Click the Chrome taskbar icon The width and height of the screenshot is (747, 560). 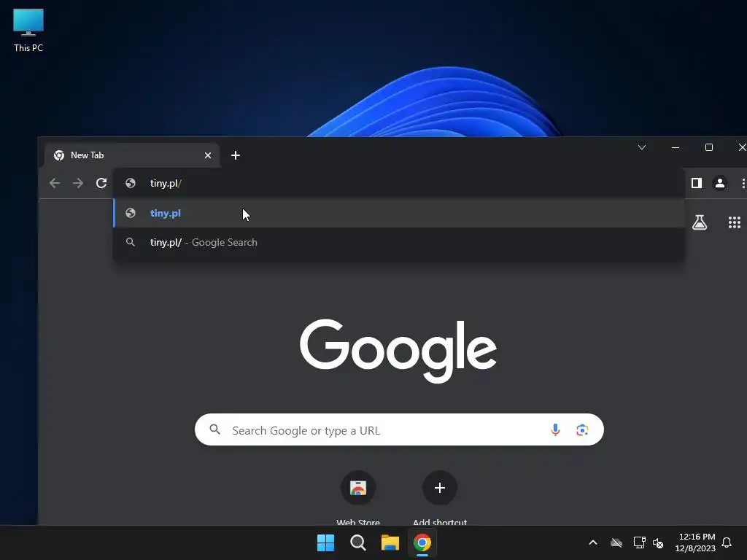coord(422,542)
